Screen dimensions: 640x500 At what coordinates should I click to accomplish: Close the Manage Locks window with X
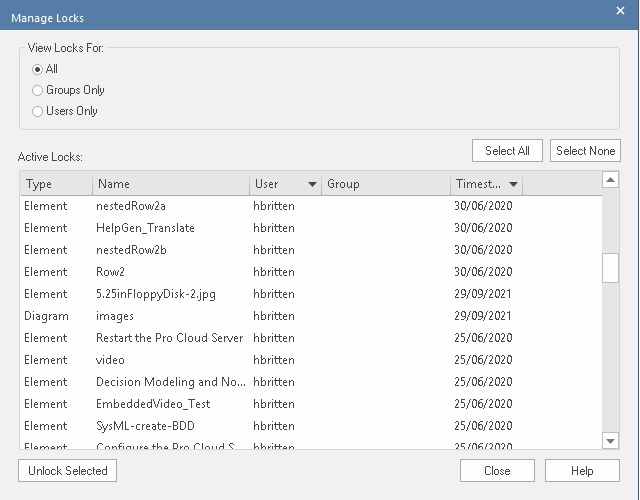(620, 11)
